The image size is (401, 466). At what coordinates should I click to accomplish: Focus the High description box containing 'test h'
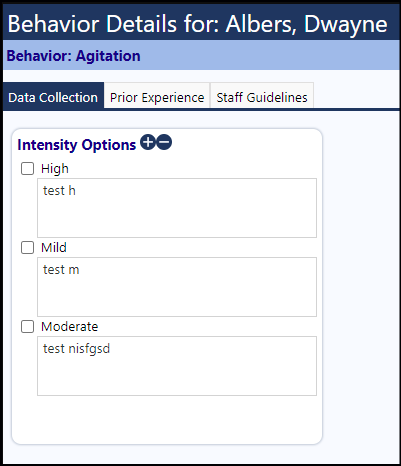(x=177, y=208)
